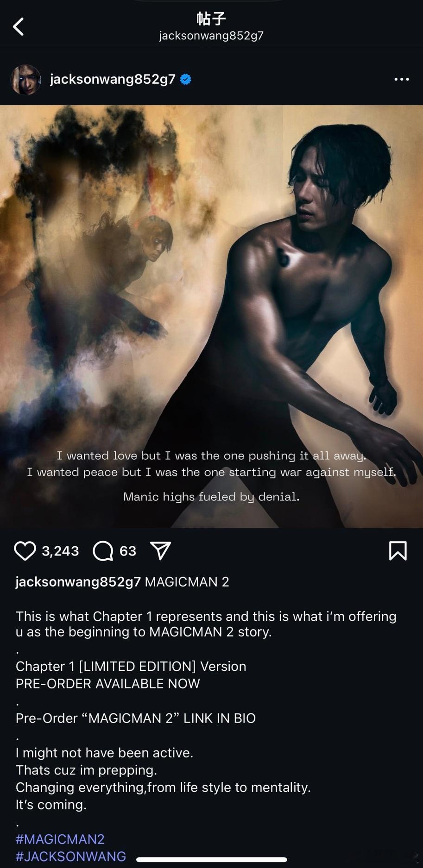View the 63 comments count
This screenshot has height=868, width=423.
coord(128,551)
